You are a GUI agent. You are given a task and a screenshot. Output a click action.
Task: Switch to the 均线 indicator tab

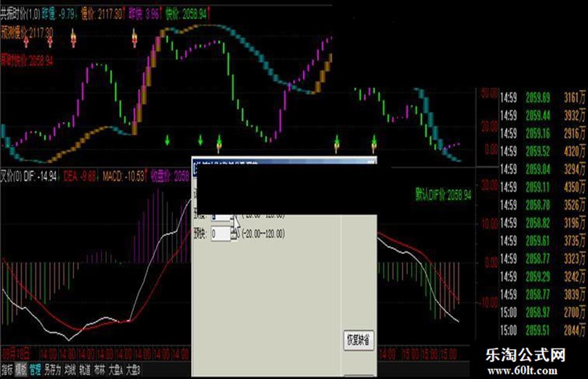point(70,370)
